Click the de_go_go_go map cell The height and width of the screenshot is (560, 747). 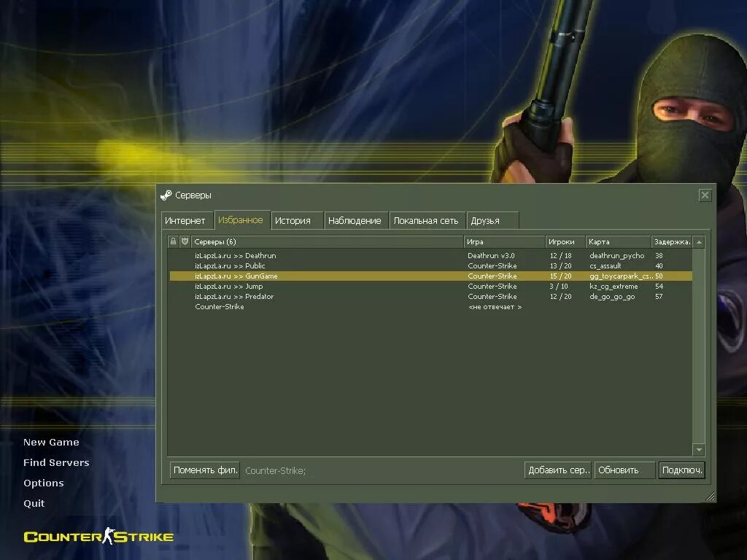[612, 296]
